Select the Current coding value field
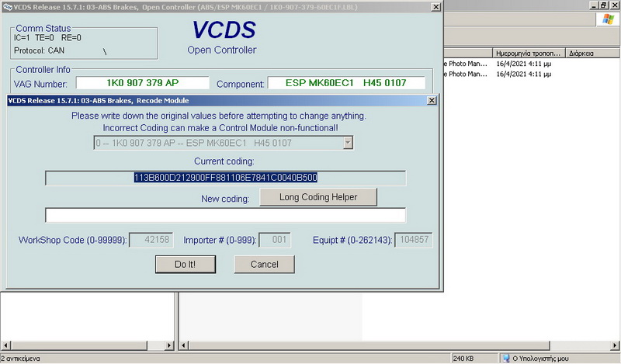This screenshot has height=364, width=621. 225,178
